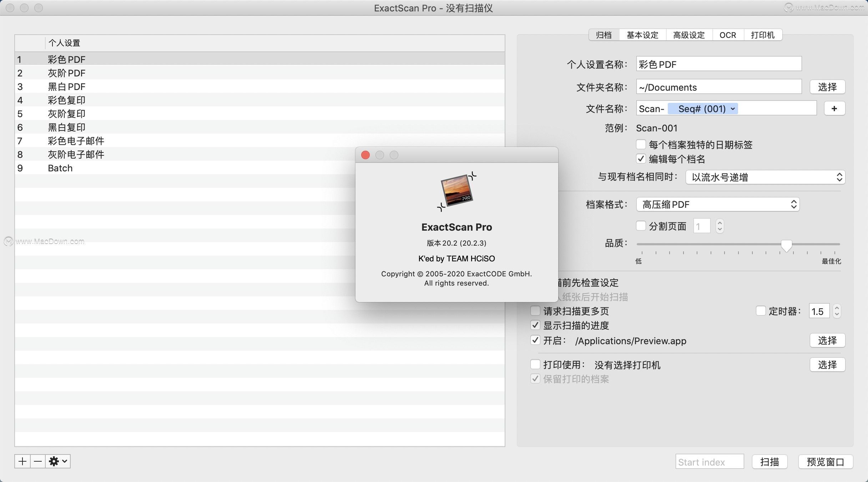Image resolution: width=868 pixels, height=482 pixels.
Task: Click in the 文件夹名称 ~/Documents field
Action: pos(719,87)
